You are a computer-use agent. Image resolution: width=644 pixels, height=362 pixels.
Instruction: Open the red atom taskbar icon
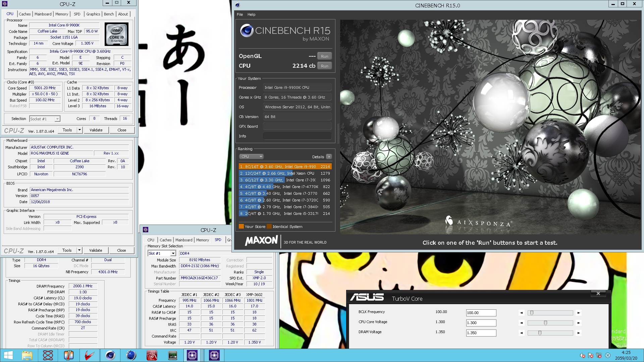[x=48, y=355]
